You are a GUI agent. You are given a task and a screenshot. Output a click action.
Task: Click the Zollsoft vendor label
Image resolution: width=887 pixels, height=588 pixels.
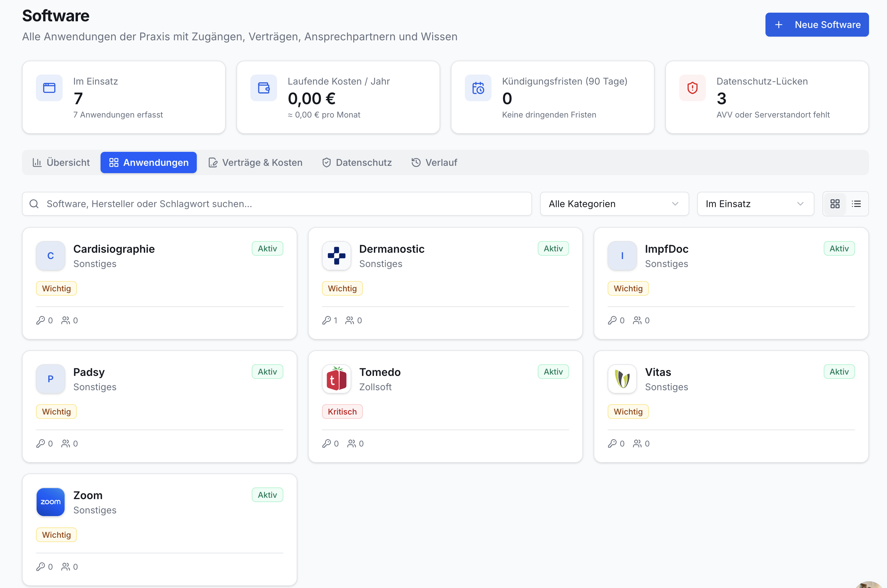[x=375, y=387]
